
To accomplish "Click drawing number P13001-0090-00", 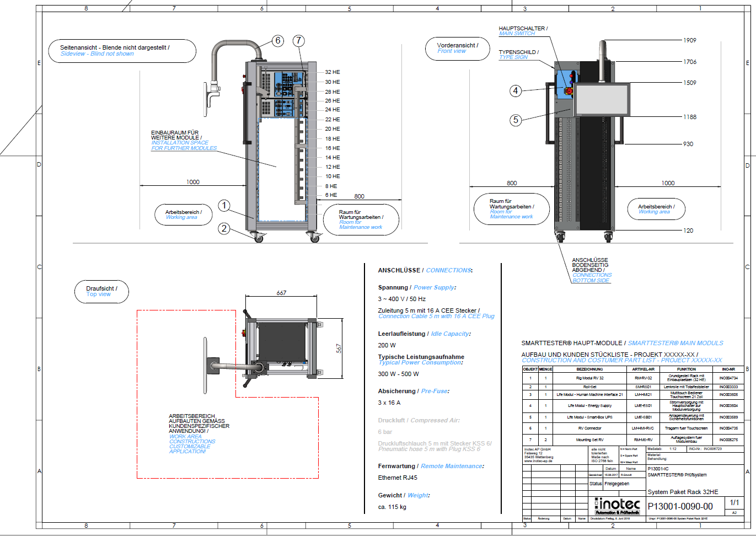I will coord(680,506).
